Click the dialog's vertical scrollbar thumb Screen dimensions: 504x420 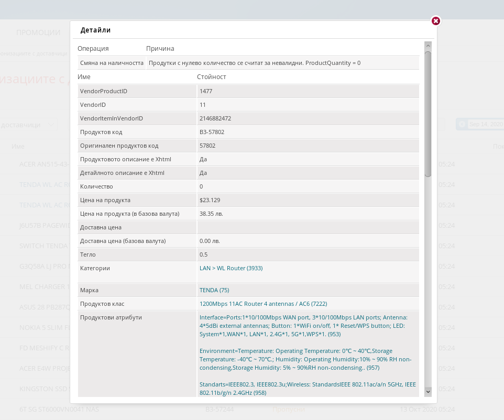[x=428, y=113]
